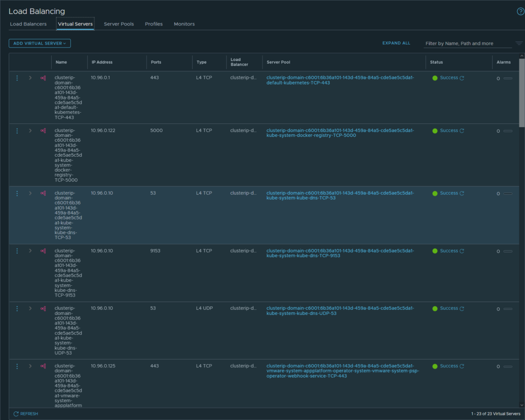Click the filter lines icon beside the search field
Image resolution: width=525 pixels, height=420 pixels.
tap(519, 43)
